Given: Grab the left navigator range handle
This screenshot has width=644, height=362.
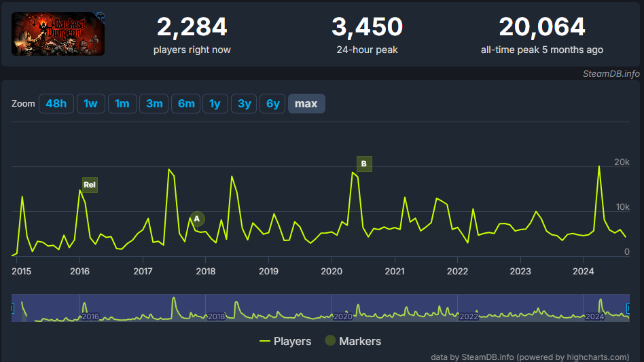Looking at the screenshot, I should point(12,308).
